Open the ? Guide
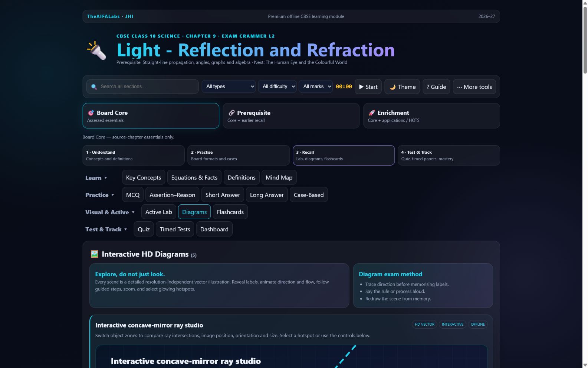This screenshot has height=368, width=588. point(436,87)
